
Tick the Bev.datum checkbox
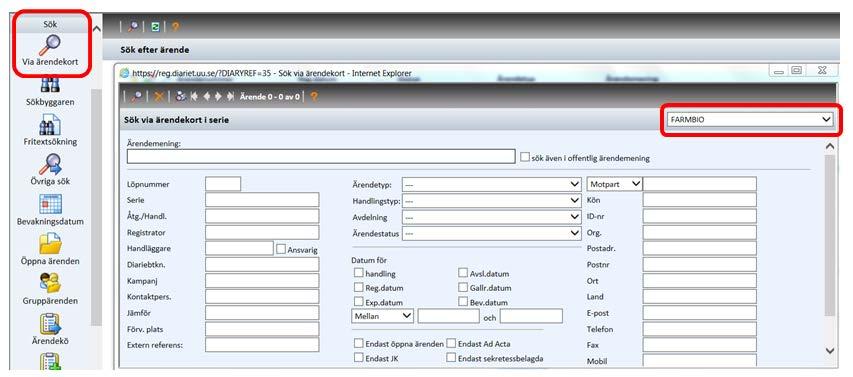(x=463, y=301)
